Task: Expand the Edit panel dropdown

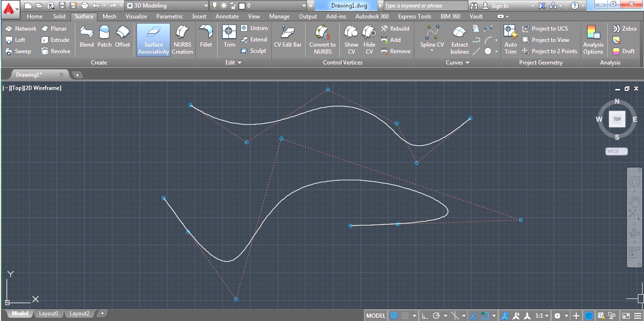Action: point(233,63)
